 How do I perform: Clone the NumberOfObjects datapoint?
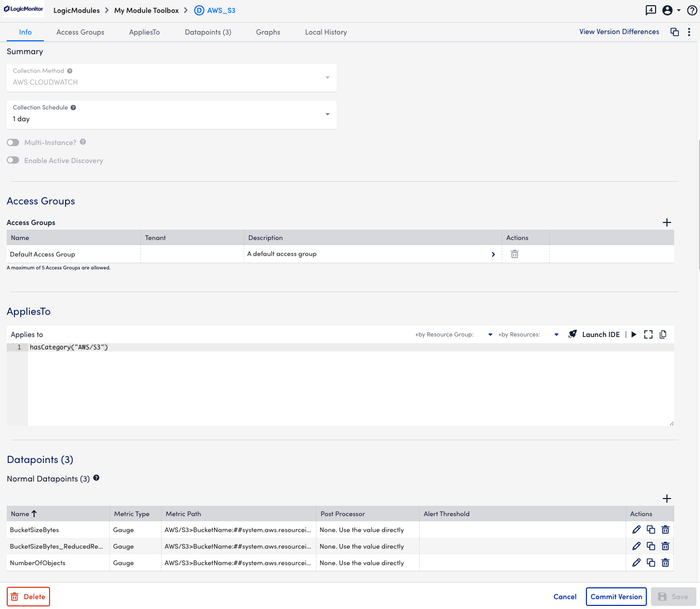click(x=651, y=563)
